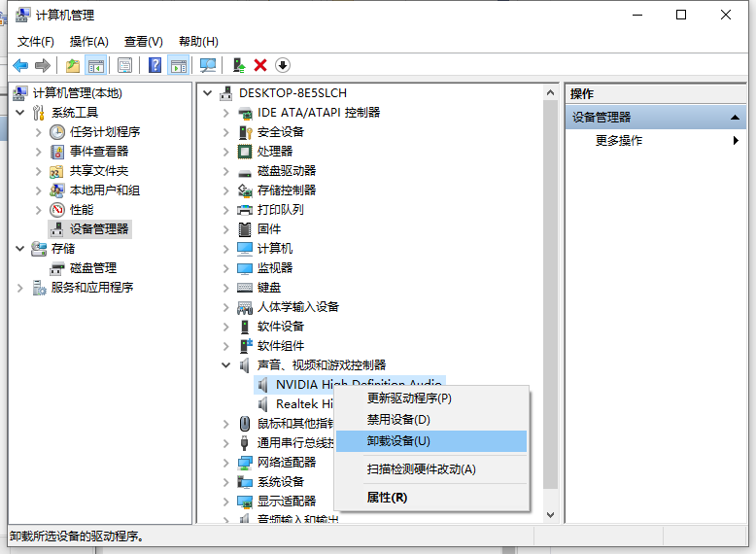Choose Update driver (更新驱动程序) from context menu
The width and height of the screenshot is (756, 554).
[x=431, y=398]
